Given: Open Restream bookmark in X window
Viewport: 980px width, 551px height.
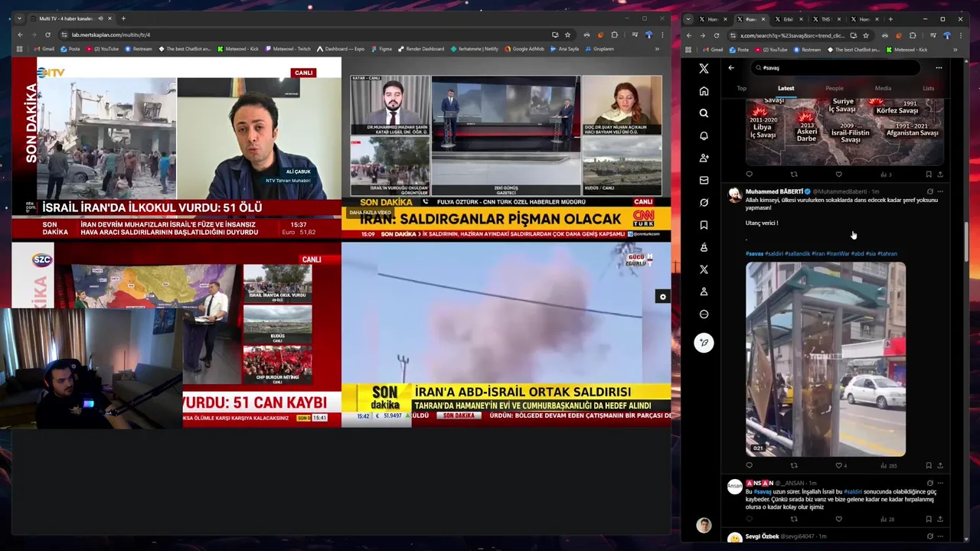Looking at the screenshot, I should [x=806, y=50].
